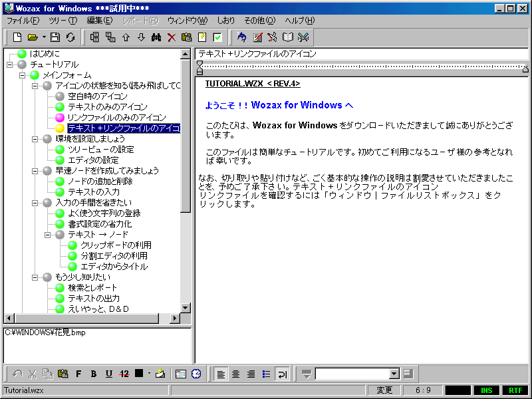Click the note with lightning bolt icon

point(202,37)
